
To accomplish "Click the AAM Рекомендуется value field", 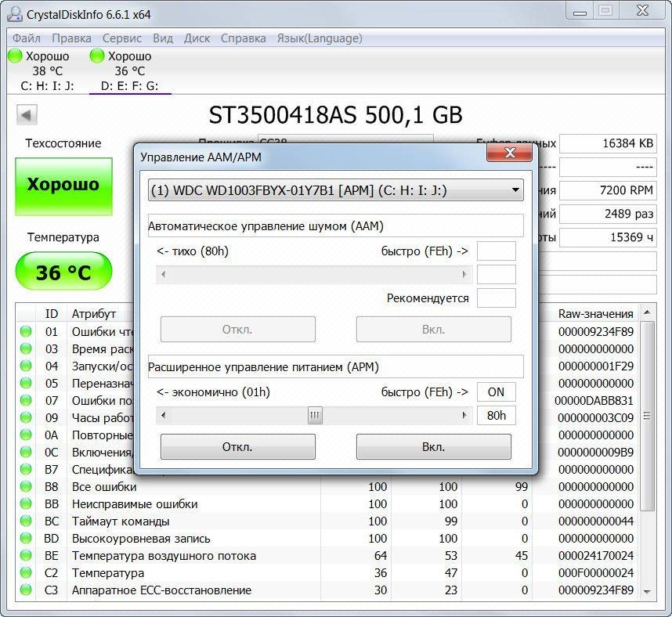I will pyautogui.click(x=497, y=298).
